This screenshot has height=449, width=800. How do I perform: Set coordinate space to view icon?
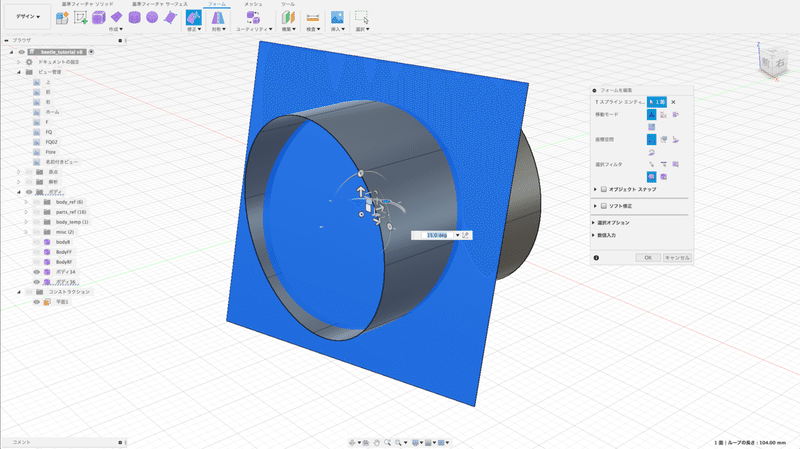click(663, 139)
